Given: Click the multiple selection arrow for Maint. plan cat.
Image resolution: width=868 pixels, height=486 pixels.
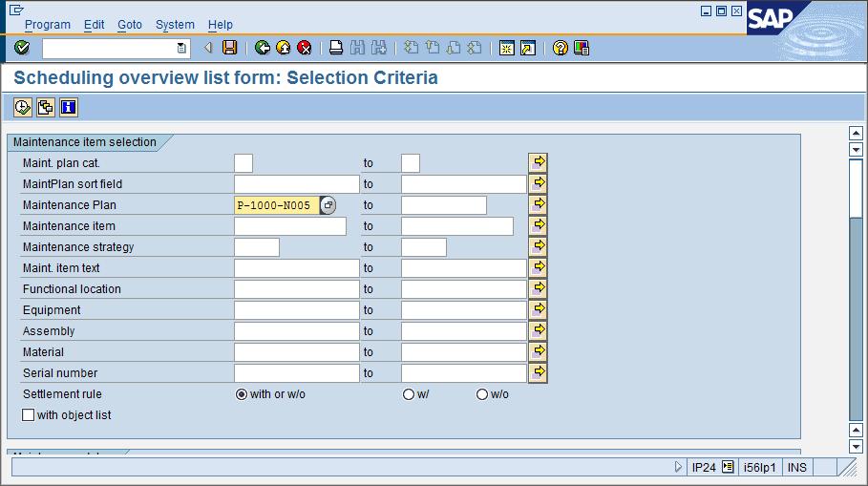Looking at the screenshot, I should tap(538, 162).
